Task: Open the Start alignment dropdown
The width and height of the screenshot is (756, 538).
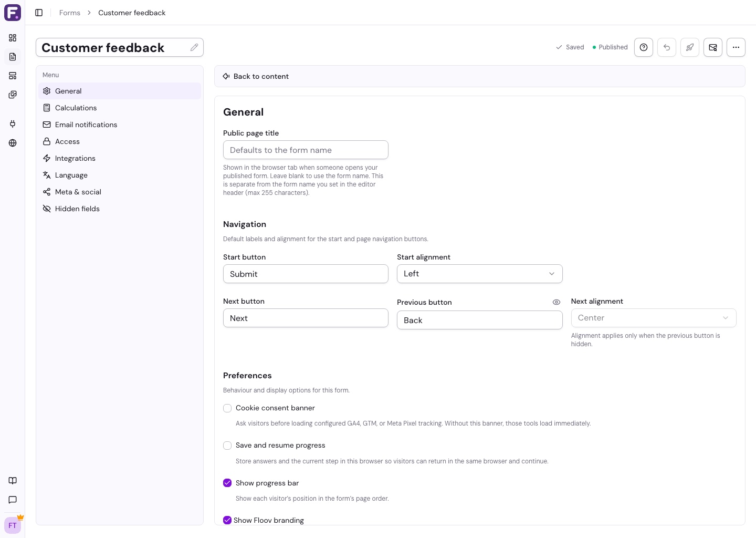Action: 480,274
